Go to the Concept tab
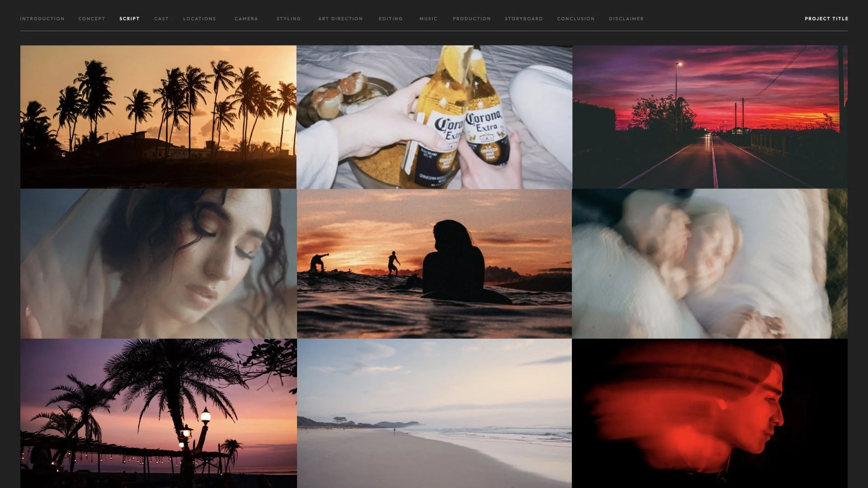Image resolution: width=868 pixels, height=488 pixels. (92, 19)
